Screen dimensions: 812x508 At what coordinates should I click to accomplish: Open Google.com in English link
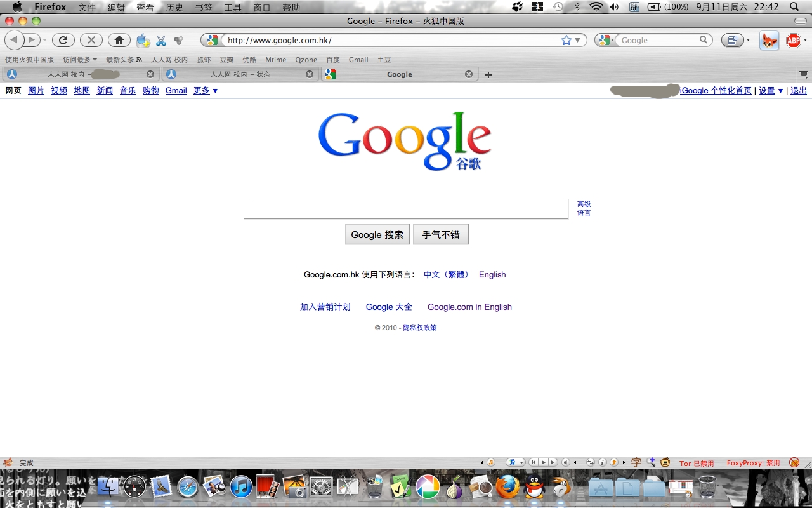pyautogui.click(x=469, y=307)
